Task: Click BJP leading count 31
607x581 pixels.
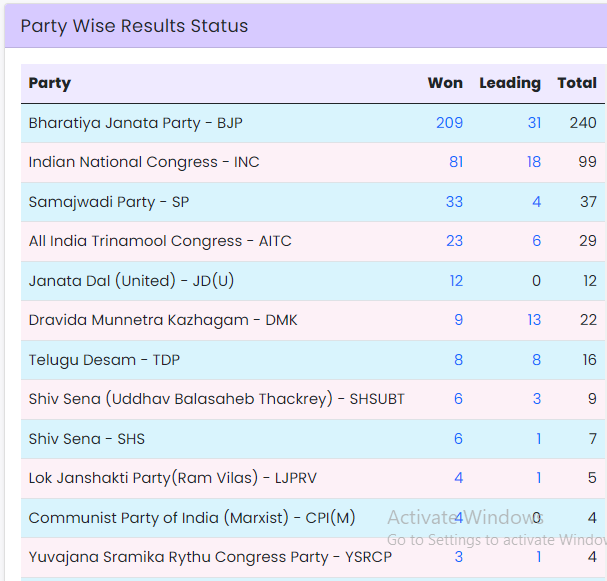Action: click(534, 123)
